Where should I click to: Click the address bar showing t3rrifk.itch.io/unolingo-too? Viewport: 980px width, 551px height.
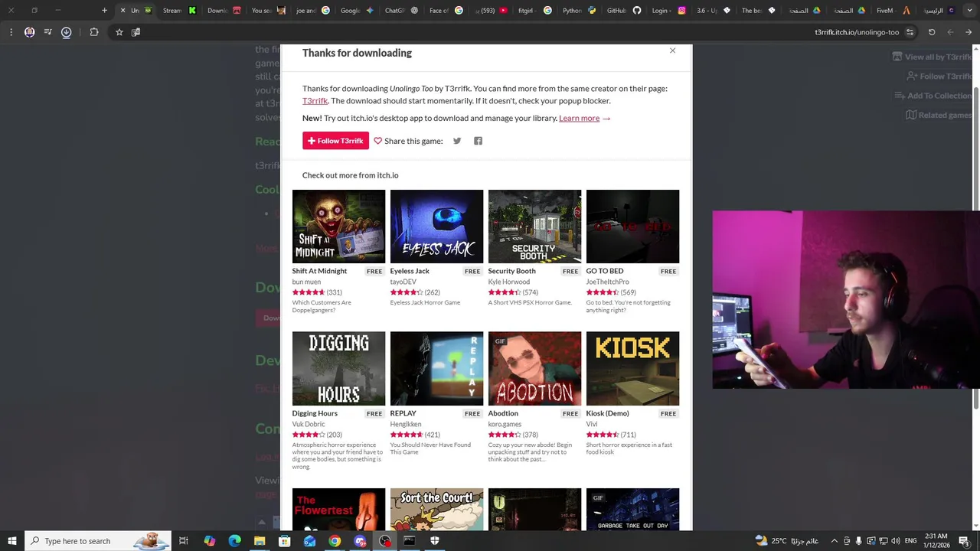857,32
